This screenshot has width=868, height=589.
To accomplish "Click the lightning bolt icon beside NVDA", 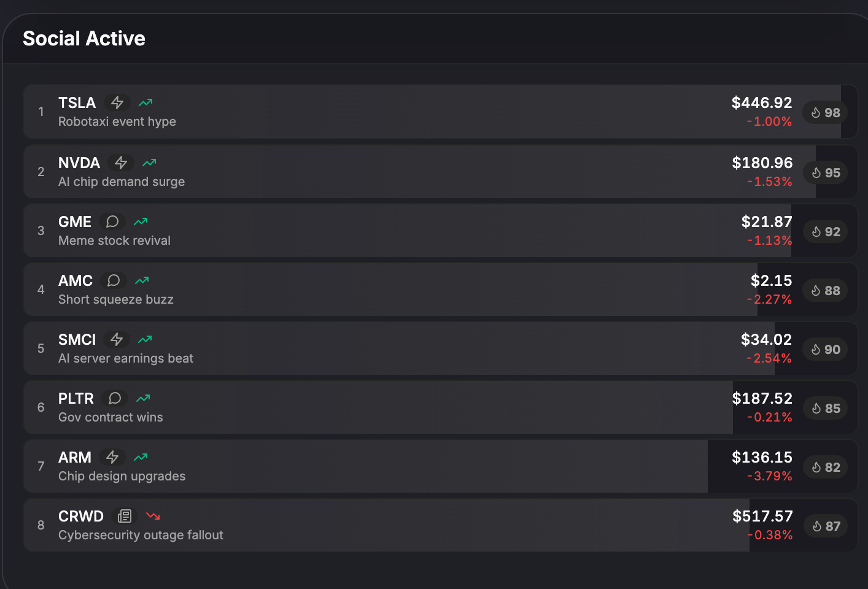I will pyautogui.click(x=121, y=163).
